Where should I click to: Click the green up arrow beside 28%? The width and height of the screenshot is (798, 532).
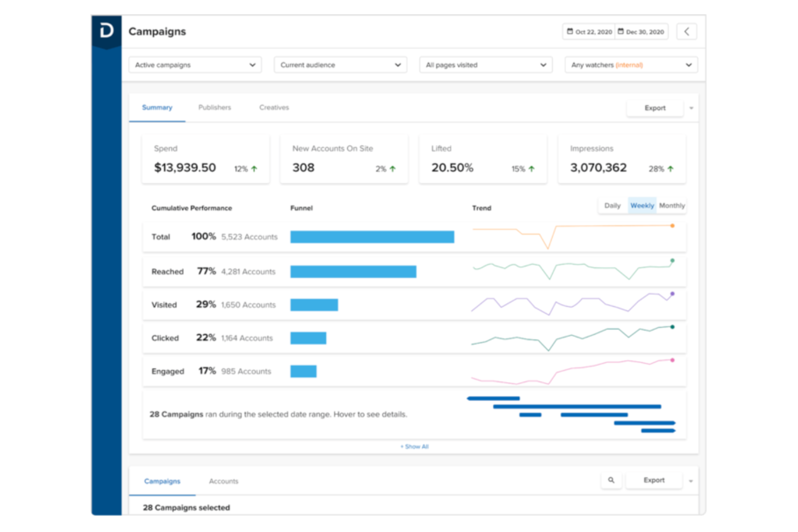point(670,169)
